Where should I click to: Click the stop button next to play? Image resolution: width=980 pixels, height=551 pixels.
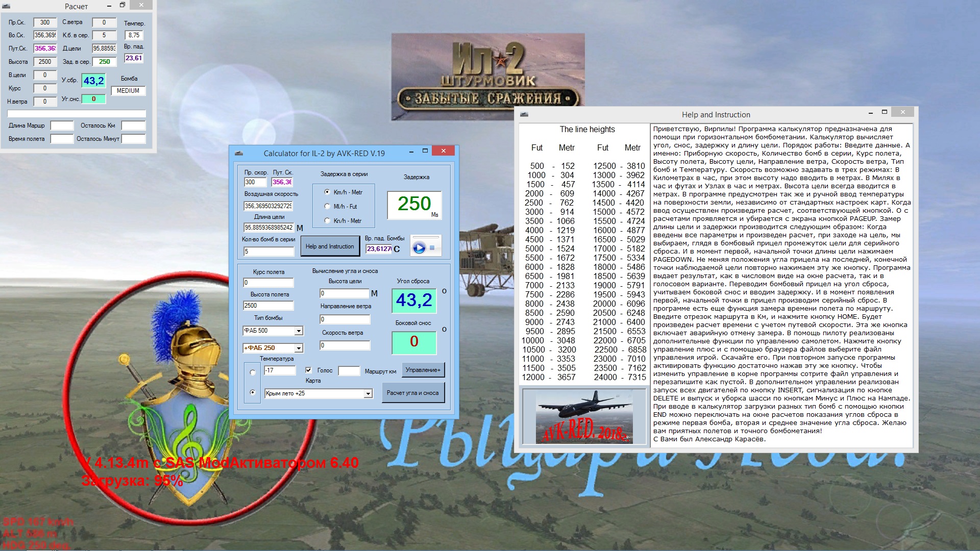(432, 248)
